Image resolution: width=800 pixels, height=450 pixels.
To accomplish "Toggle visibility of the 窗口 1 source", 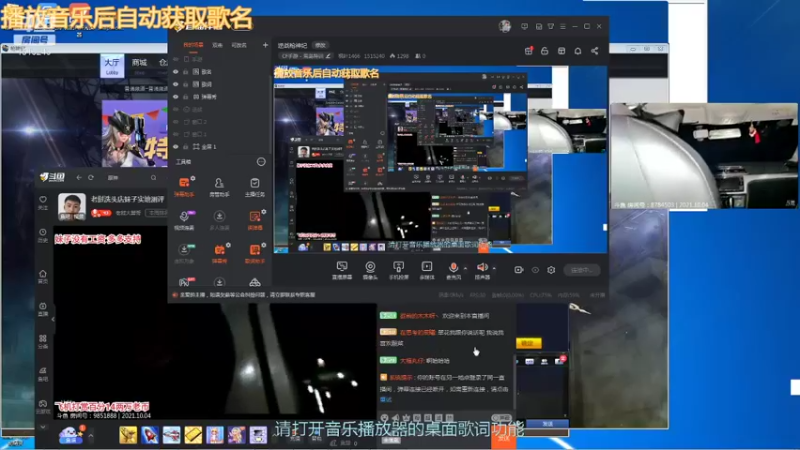I will (x=176, y=134).
